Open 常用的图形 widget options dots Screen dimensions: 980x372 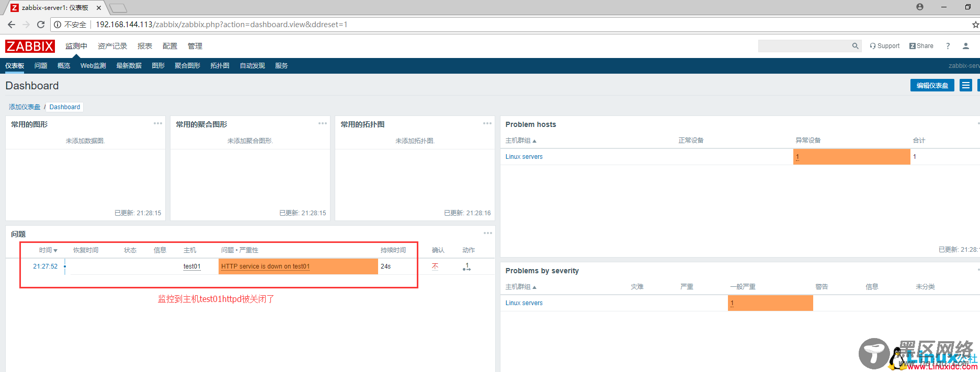(158, 123)
